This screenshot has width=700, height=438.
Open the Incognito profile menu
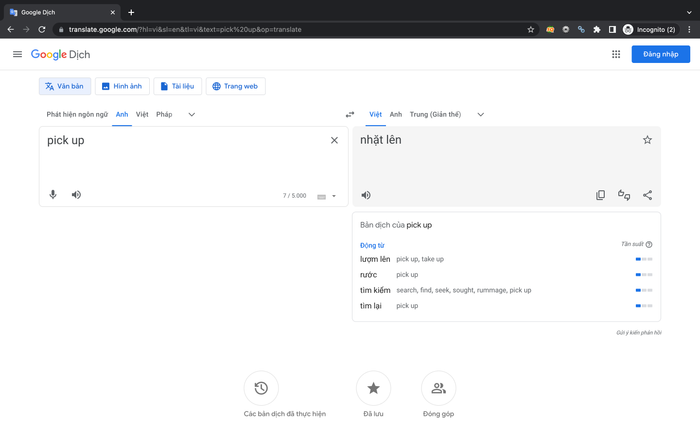click(x=650, y=29)
